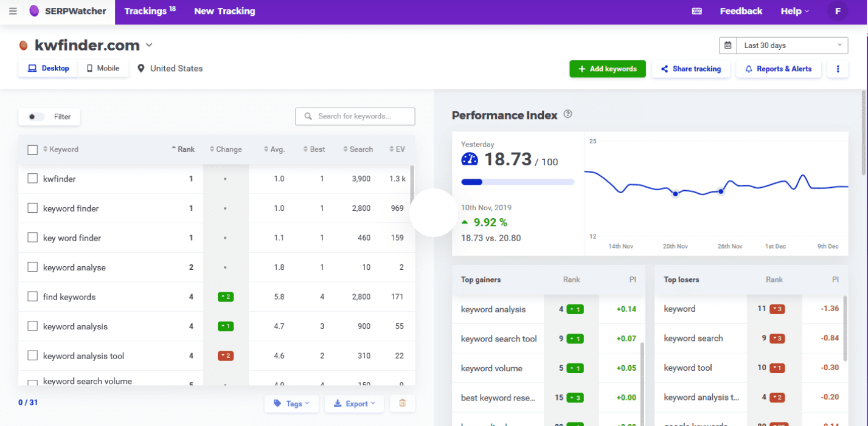Expand the kwfinder.com domain selector
The width and height of the screenshot is (868, 426).
149,45
